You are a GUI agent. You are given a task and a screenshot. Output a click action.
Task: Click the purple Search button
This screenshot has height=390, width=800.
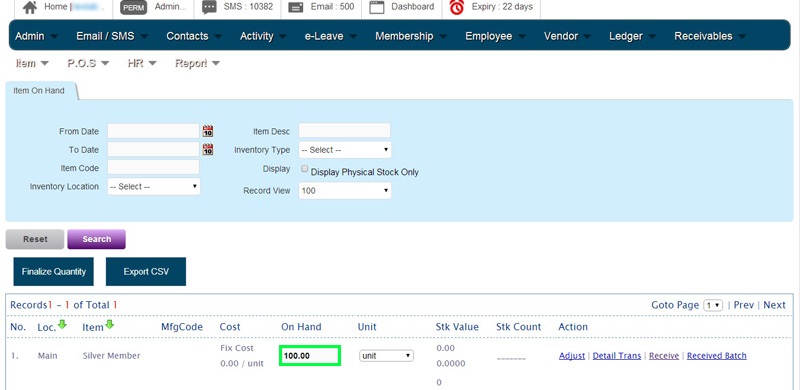pyautogui.click(x=96, y=239)
